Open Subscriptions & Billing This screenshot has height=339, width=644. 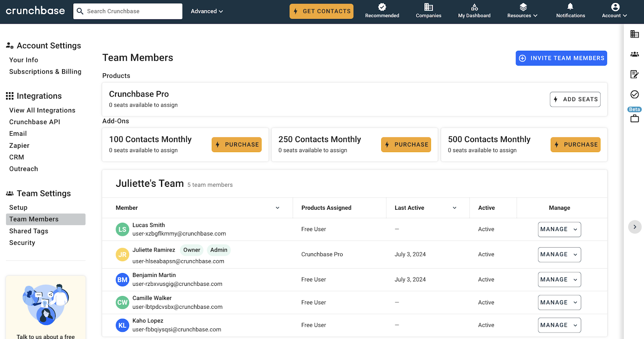(x=45, y=72)
